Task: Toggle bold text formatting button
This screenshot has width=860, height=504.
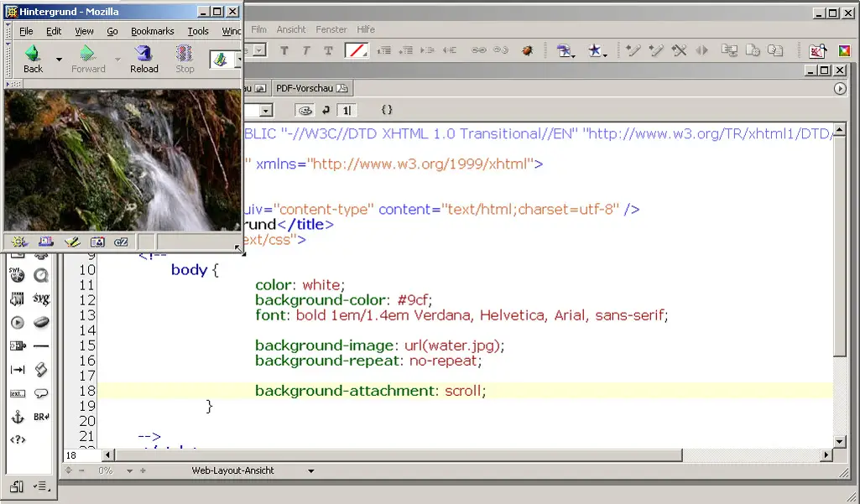Action: tap(284, 51)
